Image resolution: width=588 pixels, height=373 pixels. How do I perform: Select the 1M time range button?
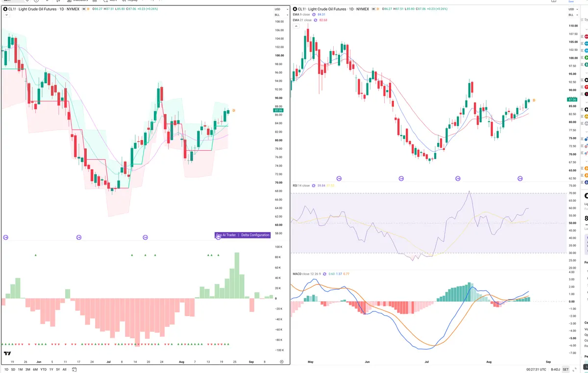(x=20, y=370)
